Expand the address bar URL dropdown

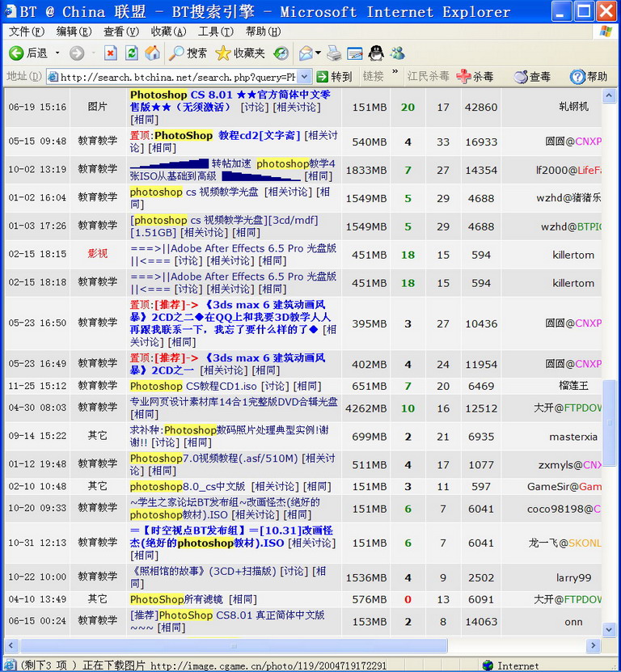point(304,77)
